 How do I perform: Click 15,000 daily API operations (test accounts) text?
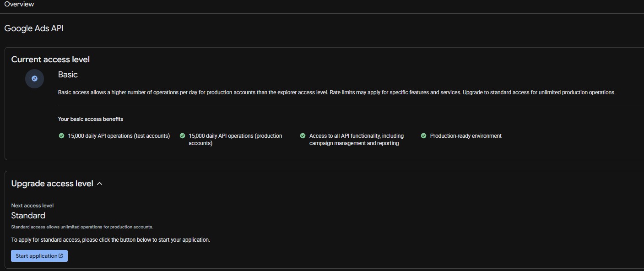[119, 136]
